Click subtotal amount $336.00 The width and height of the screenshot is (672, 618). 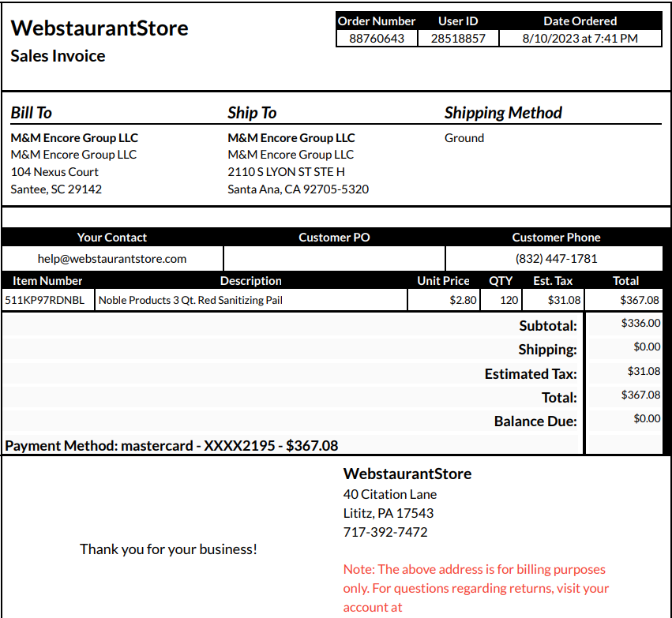click(x=640, y=323)
